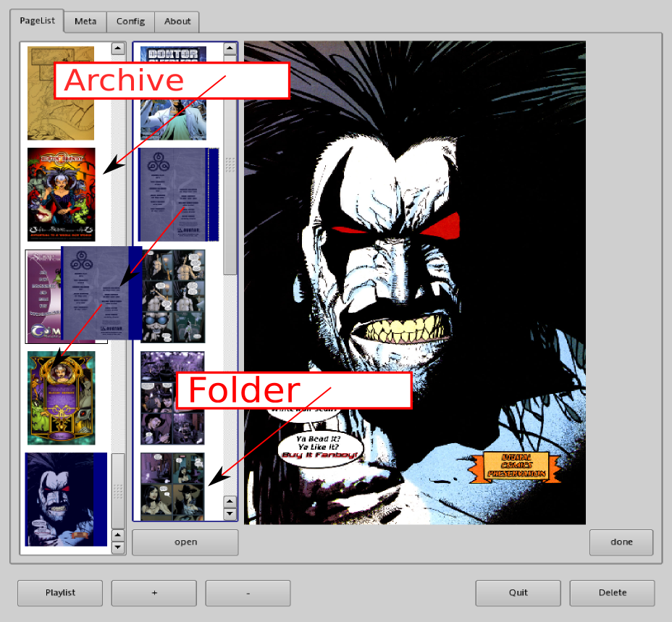Click archive list scroll-up arrow at top

coord(118,48)
